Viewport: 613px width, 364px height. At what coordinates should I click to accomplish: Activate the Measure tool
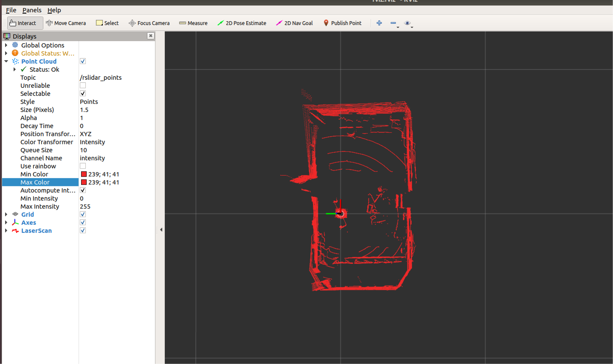pyautogui.click(x=193, y=23)
